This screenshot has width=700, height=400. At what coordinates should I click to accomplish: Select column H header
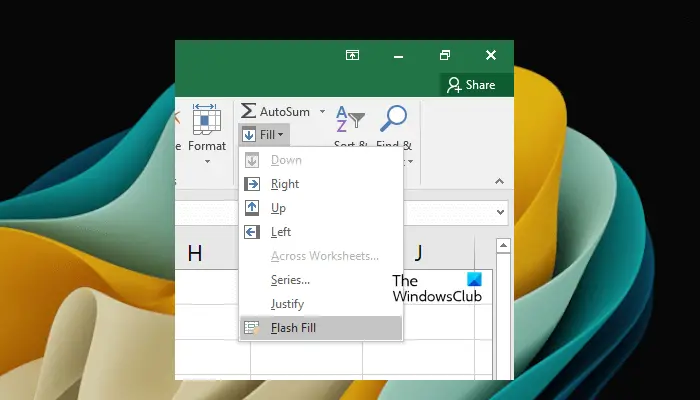195,254
